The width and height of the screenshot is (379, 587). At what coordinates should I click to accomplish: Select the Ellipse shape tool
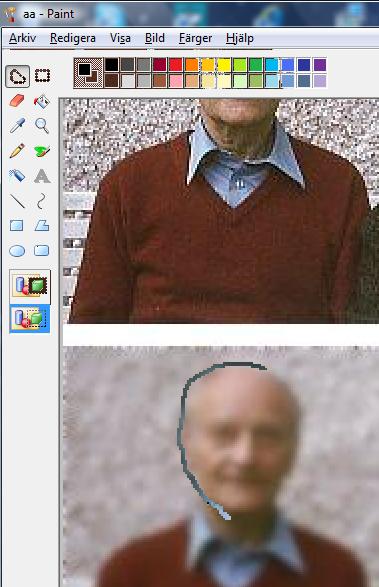(x=17, y=251)
